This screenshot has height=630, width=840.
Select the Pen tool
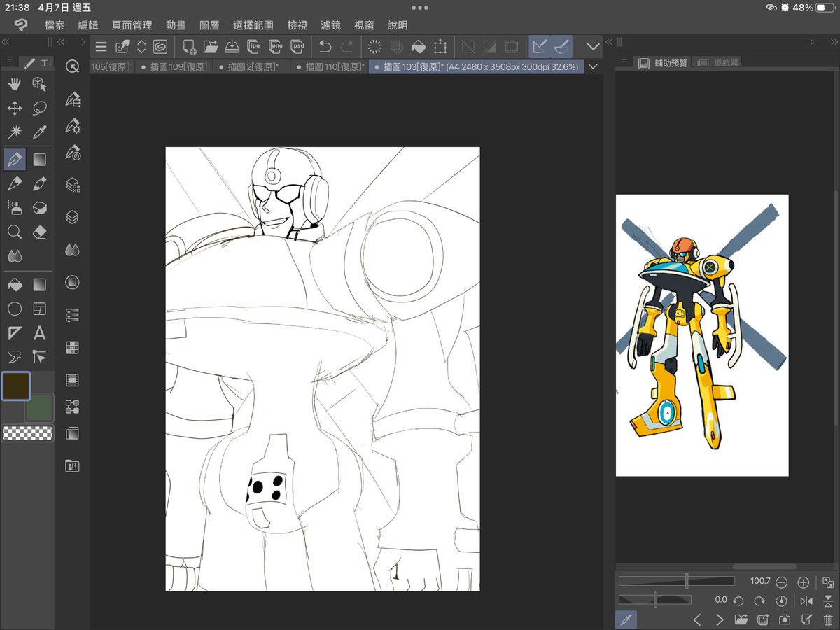[14, 158]
